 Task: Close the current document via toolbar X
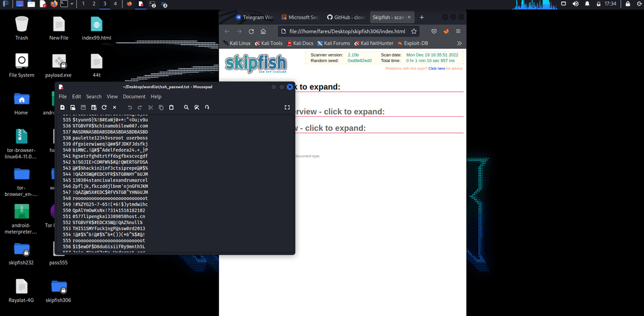114,107
